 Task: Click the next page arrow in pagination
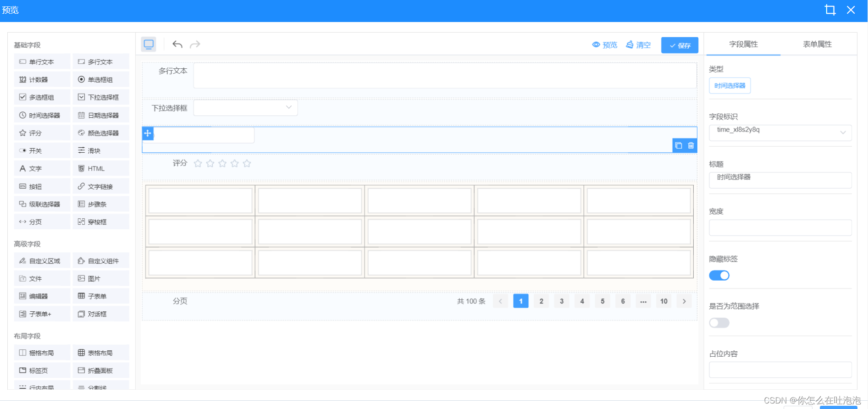tap(684, 301)
